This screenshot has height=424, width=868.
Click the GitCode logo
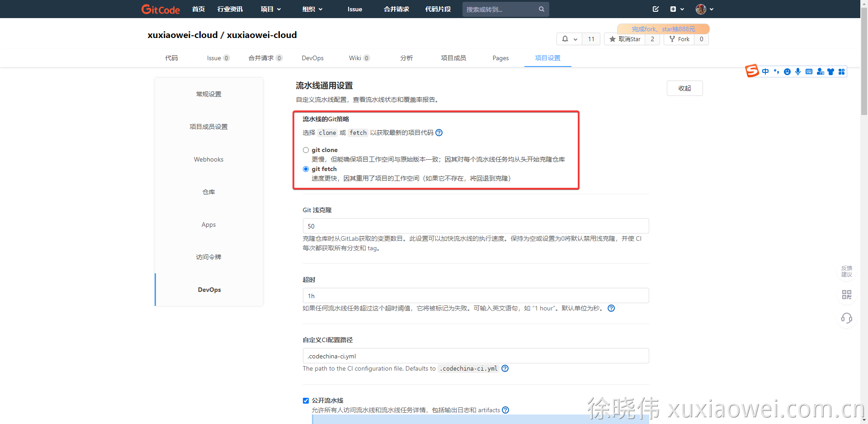pyautogui.click(x=160, y=9)
